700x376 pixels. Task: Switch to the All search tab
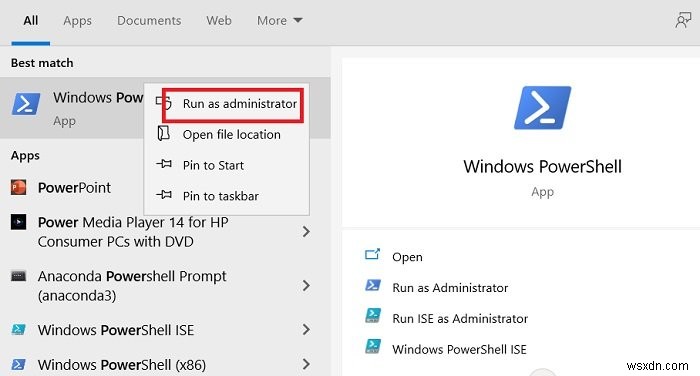(31, 21)
